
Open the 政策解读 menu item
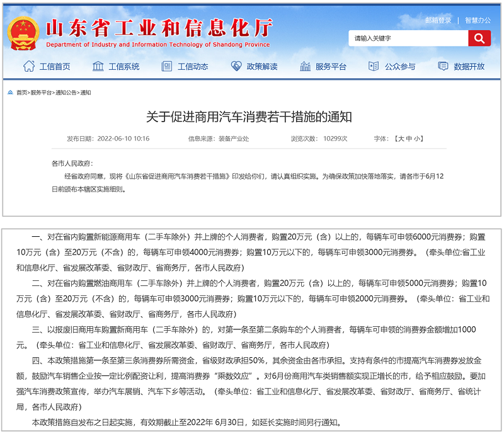coord(262,67)
